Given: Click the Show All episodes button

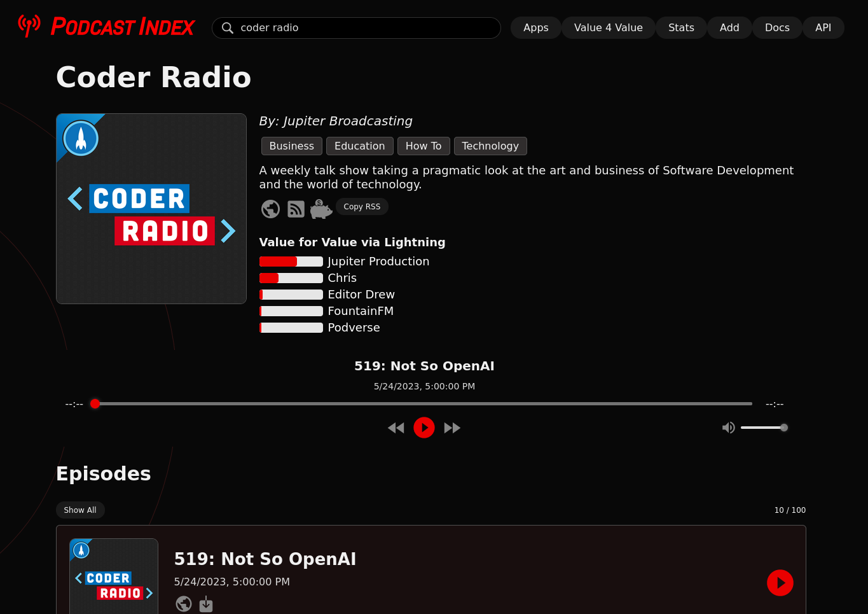Looking at the screenshot, I should (80, 510).
